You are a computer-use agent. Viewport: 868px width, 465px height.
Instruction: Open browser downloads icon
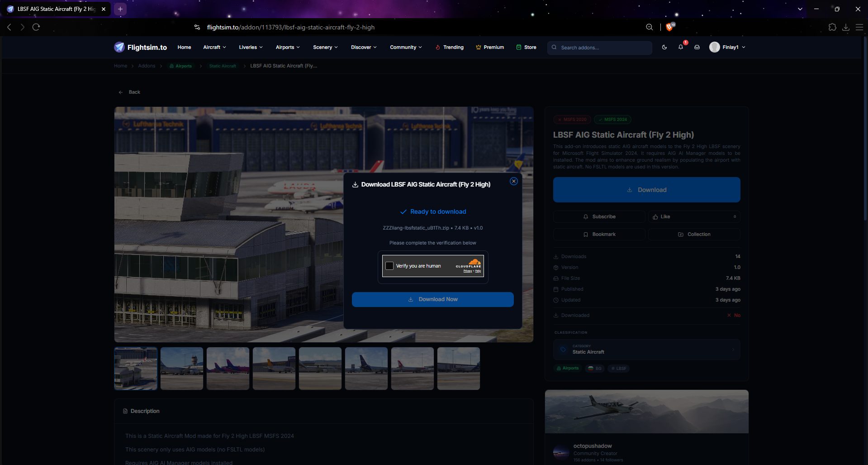click(x=845, y=27)
